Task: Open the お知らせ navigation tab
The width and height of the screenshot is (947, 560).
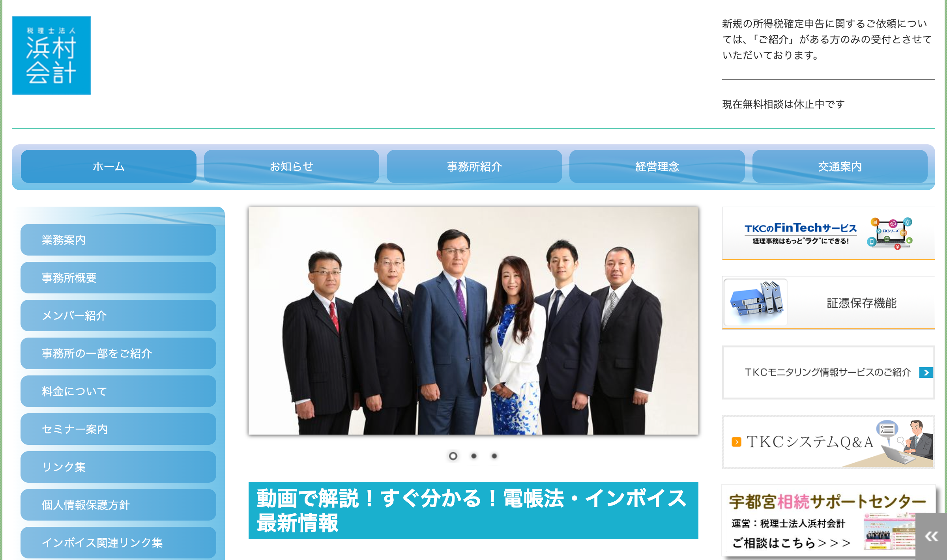Action: pyautogui.click(x=291, y=166)
